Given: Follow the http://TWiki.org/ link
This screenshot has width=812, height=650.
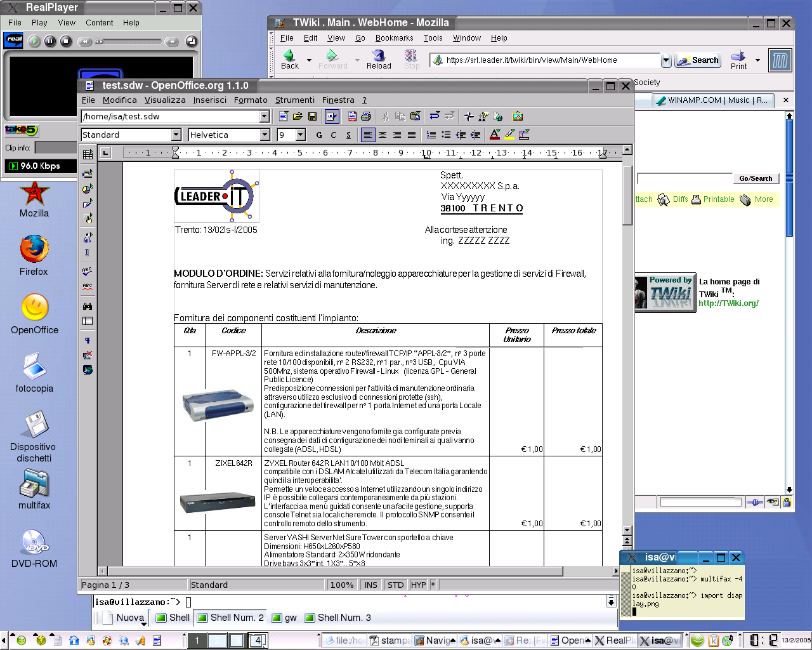Looking at the screenshot, I should click(728, 303).
